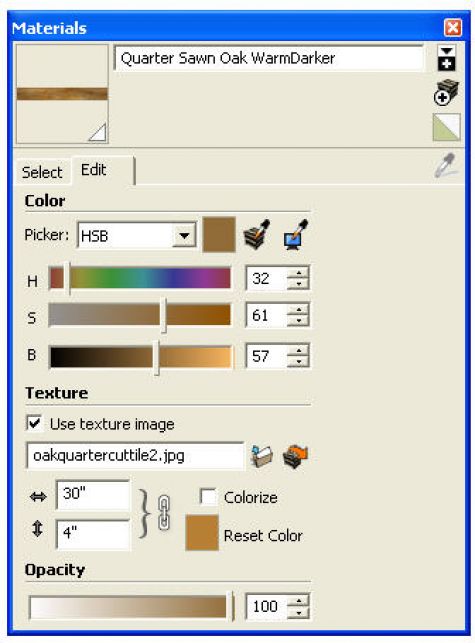Image resolution: width=475 pixels, height=643 pixels.
Task: Click Match Color of object in model
Action: [x=257, y=235]
